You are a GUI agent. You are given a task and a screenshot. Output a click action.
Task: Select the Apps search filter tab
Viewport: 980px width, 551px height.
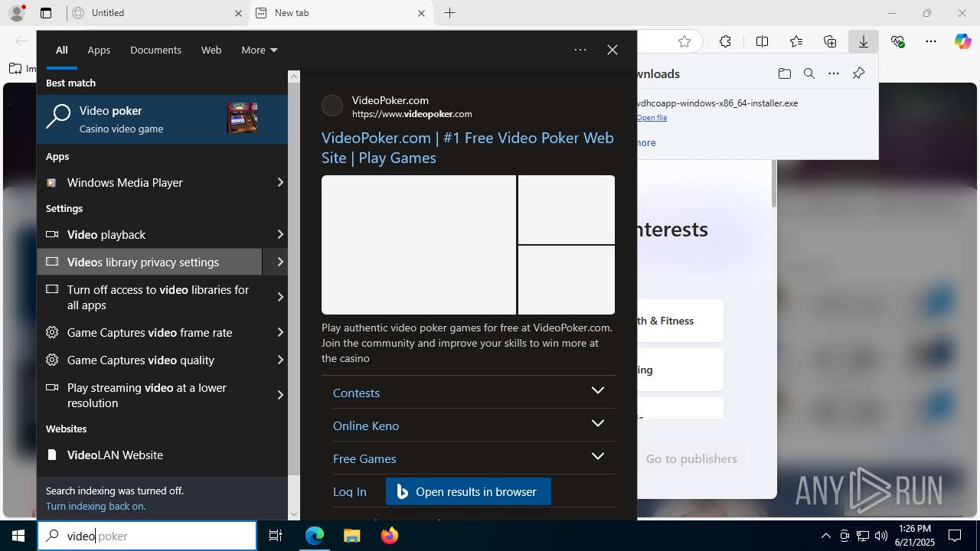[99, 50]
